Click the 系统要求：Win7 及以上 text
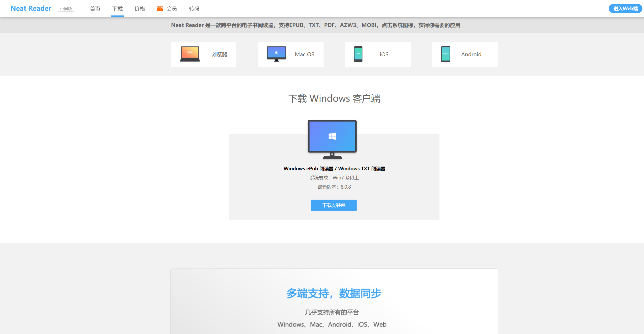This screenshot has width=644, height=334. pyautogui.click(x=334, y=178)
